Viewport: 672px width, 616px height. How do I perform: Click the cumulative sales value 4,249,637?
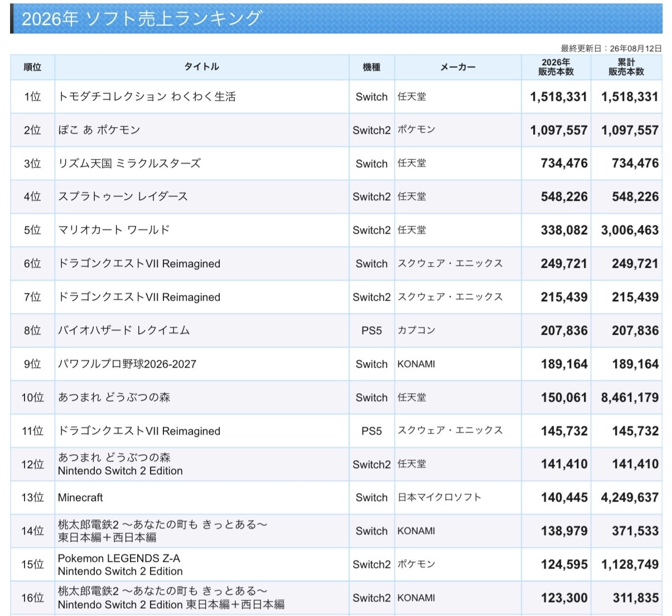(630, 497)
